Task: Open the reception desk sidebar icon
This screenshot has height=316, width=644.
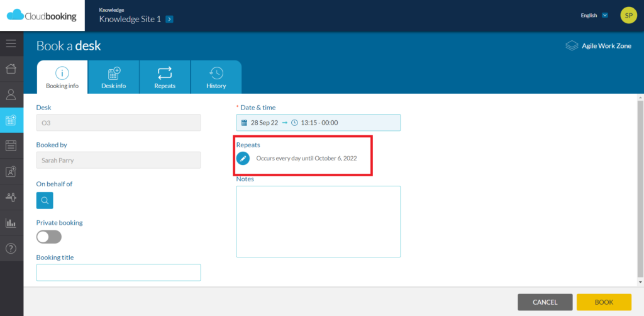Action: [11, 197]
